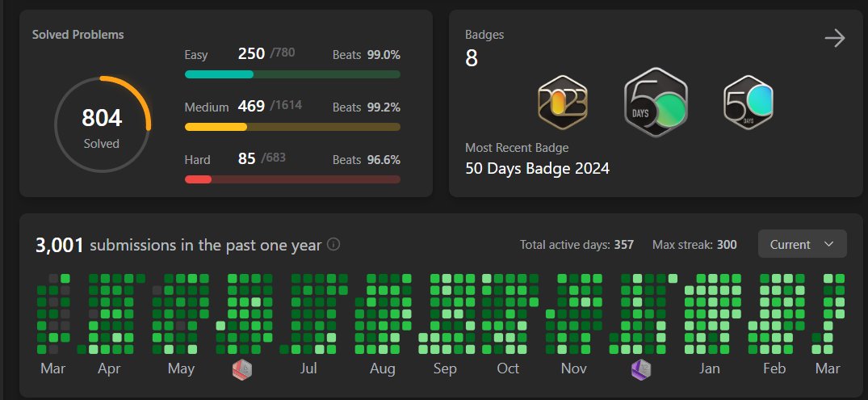The image size is (868, 400).
Task: Click the 'Nov' month label
Action: click(573, 369)
